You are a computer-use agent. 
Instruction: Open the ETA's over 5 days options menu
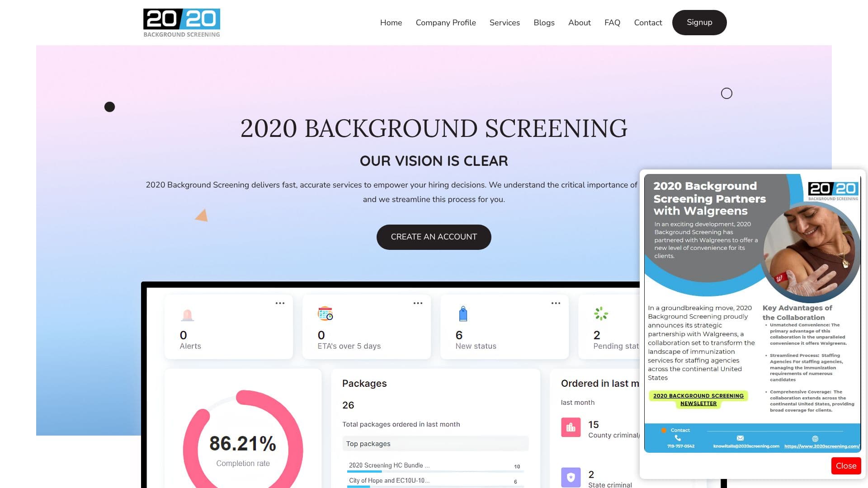(418, 303)
